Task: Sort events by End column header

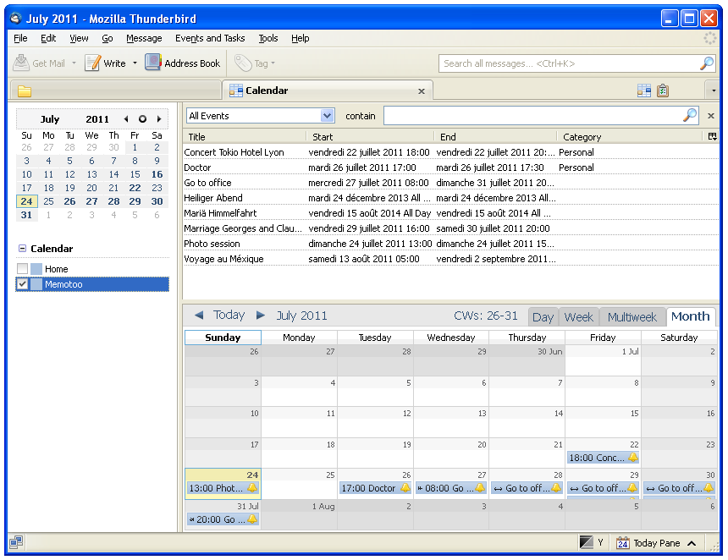Action: click(495, 137)
